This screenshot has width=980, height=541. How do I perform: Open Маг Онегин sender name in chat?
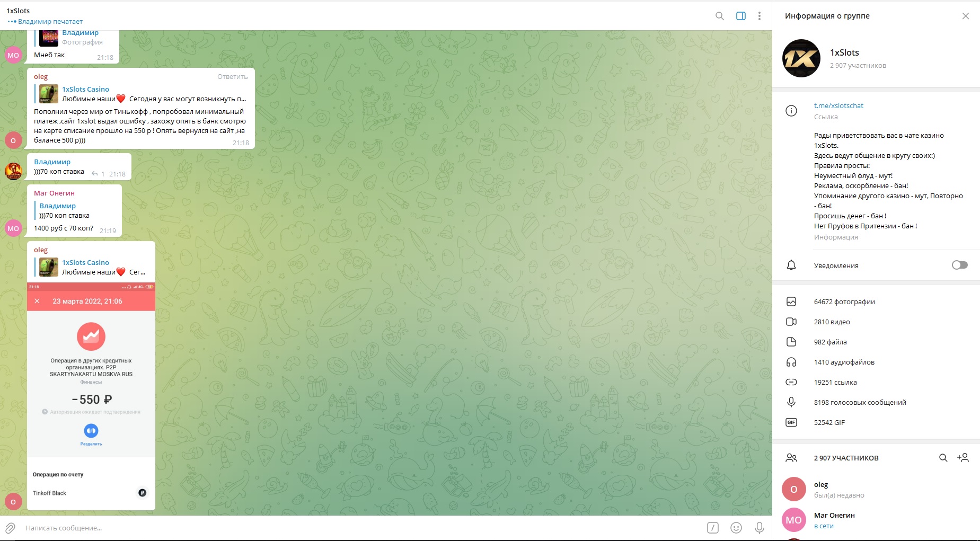pos(54,193)
